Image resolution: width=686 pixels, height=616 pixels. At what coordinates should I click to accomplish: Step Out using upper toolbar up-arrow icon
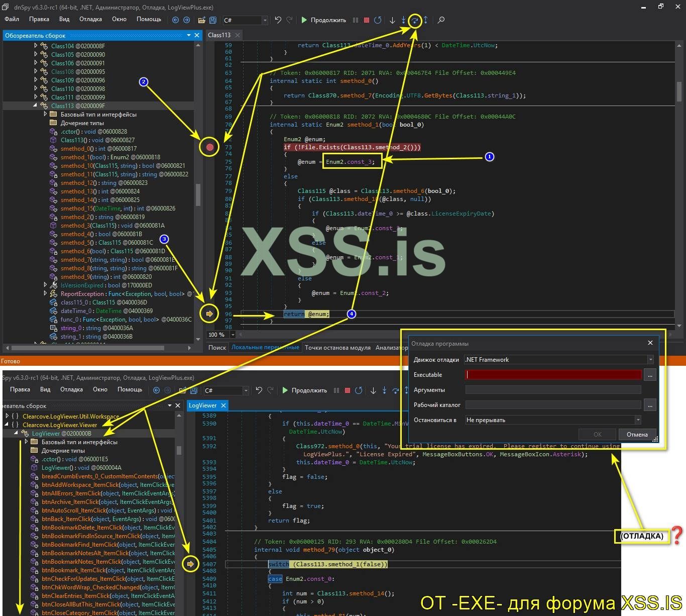pyautogui.click(x=426, y=20)
